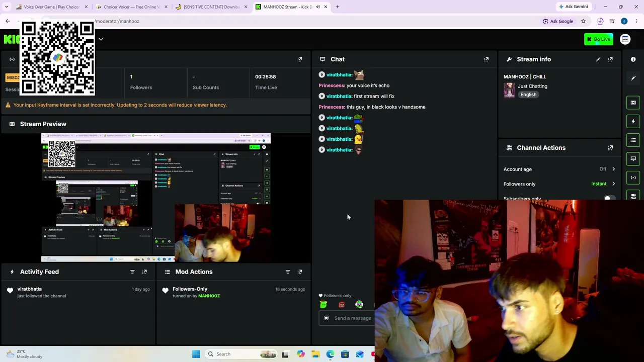Screen dimensions: 644x362
Task: Select the round headphones emote below the chat
Action: coord(359,305)
